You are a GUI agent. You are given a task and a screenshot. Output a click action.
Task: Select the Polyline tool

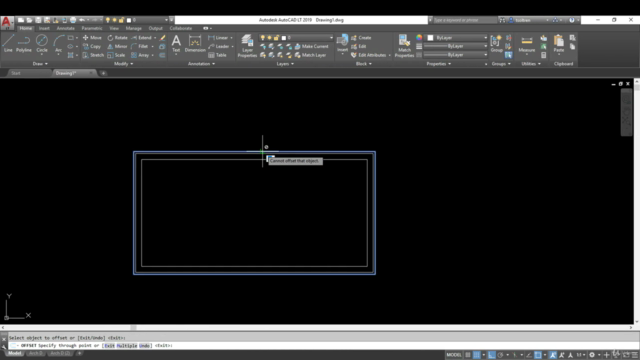[24, 43]
